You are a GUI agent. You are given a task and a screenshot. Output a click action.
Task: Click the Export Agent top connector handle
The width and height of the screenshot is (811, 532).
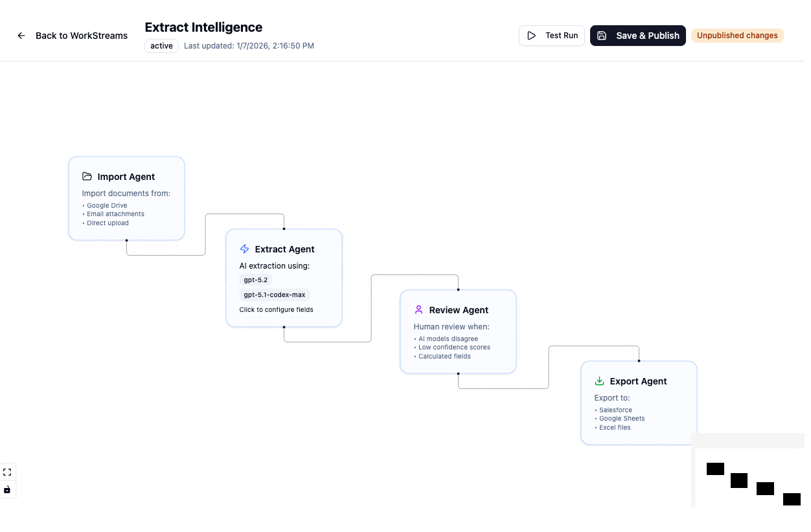click(639, 360)
